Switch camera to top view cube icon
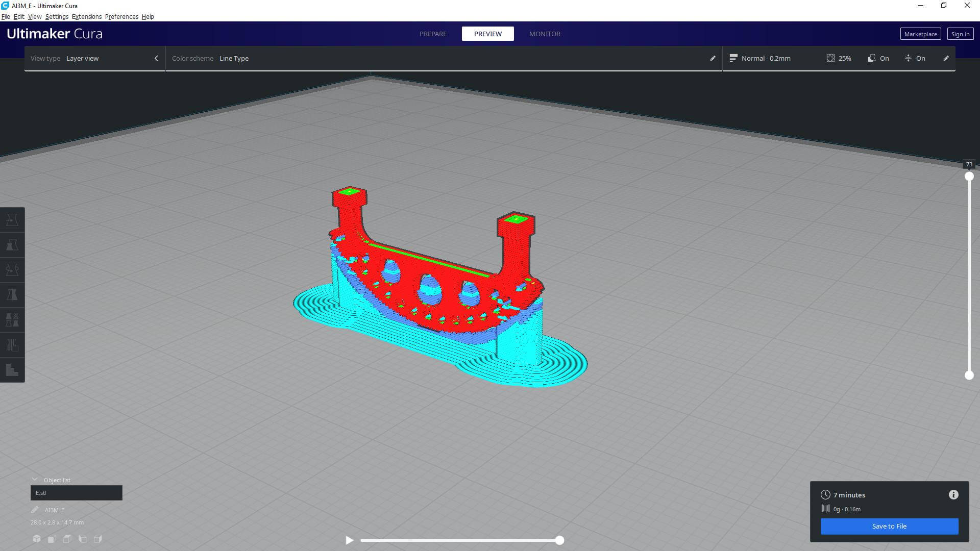 [67, 539]
